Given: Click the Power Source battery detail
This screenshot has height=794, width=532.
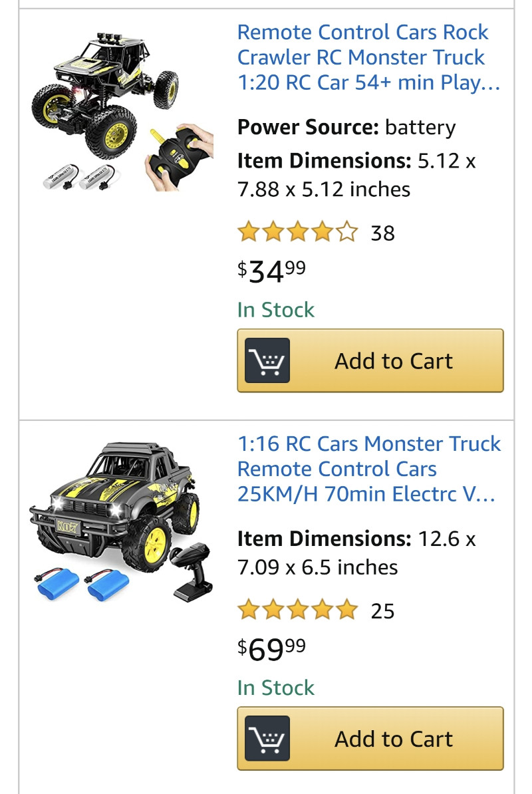Looking at the screenshot, I should pos(346,127).
